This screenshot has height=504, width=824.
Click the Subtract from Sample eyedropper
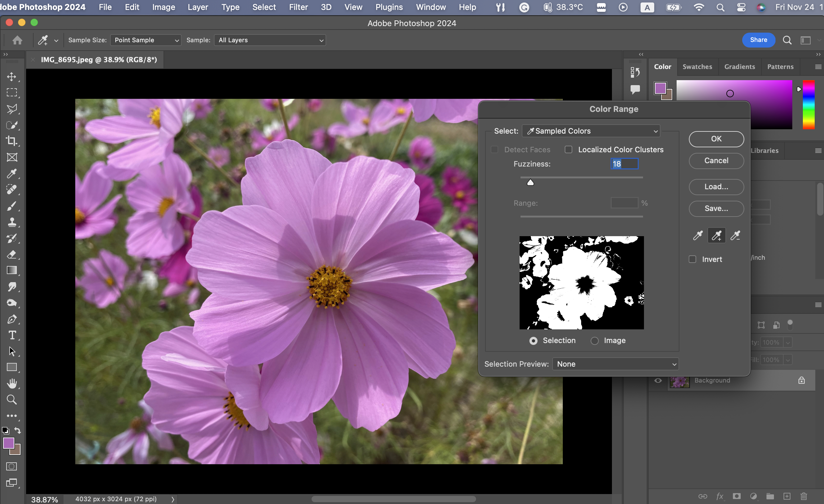tap(735, 236)
